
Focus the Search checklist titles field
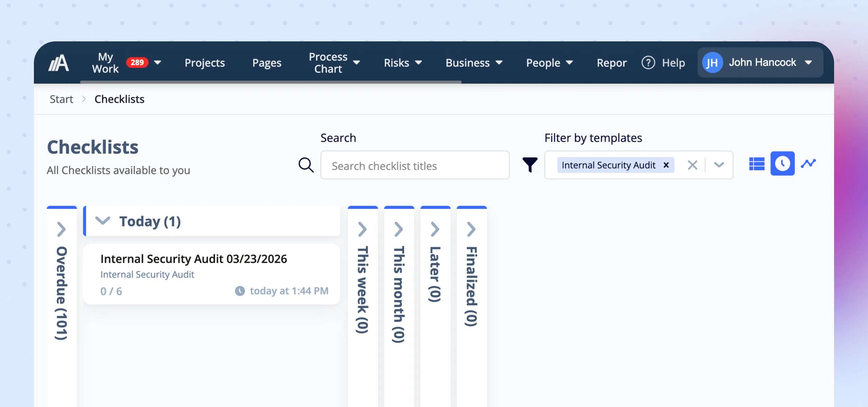(415, 165)
